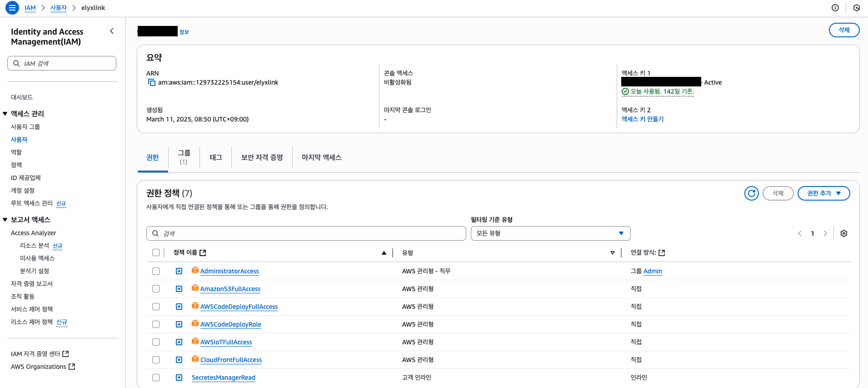Focus the policy 검색 input field
This screenshot has width=868, height=388.
tap(306, 233)
